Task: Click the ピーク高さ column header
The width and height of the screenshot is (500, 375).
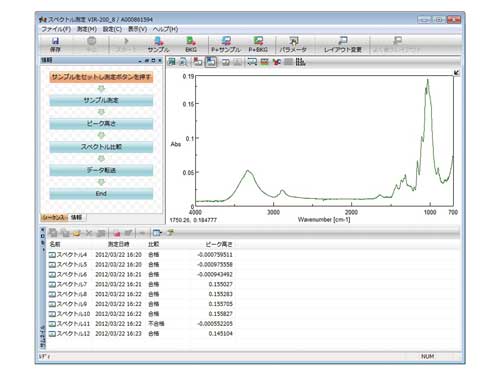Action: pos(218,244)
